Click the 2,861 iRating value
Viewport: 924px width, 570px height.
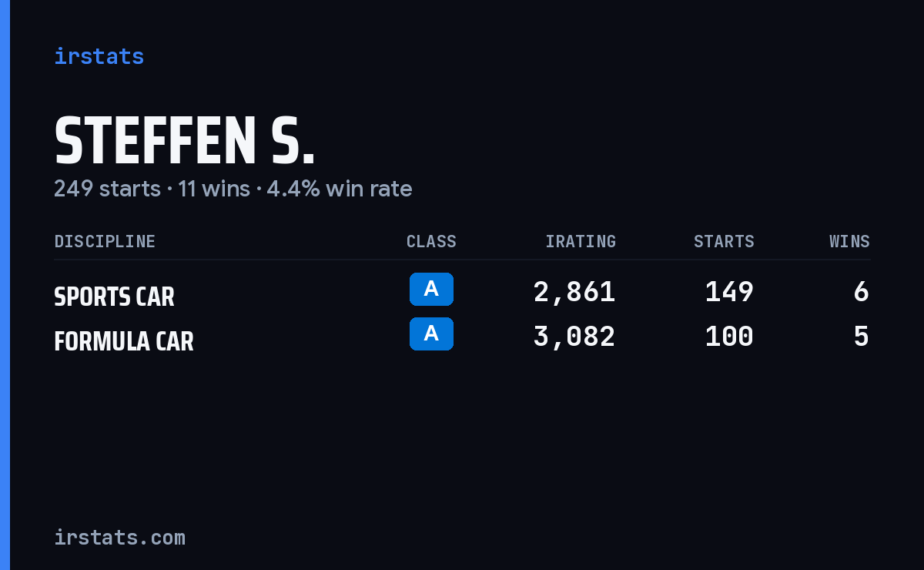pos(574,292)
